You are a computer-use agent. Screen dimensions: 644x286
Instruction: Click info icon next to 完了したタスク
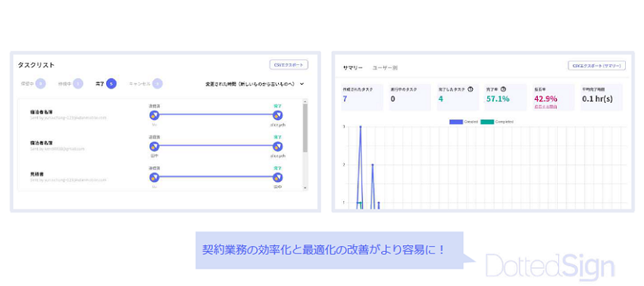470,89
